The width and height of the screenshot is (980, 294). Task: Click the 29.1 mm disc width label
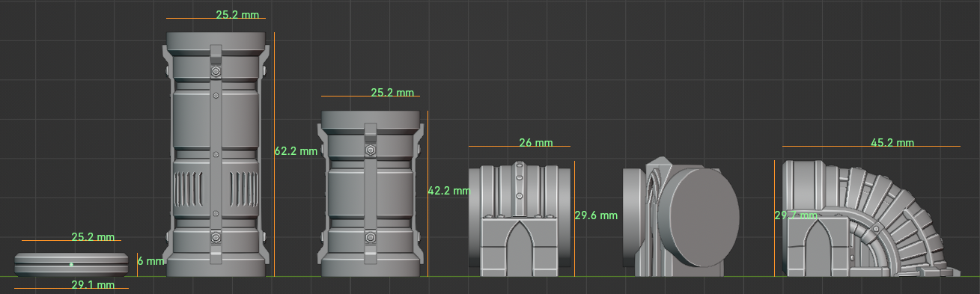point(93,285)
